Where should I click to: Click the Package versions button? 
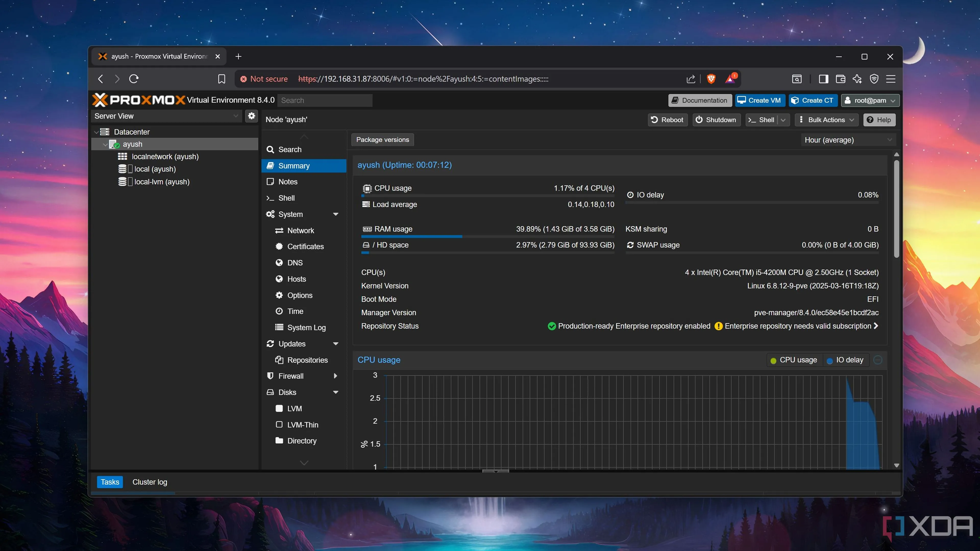pyautogui.click(x=382, y=140)
